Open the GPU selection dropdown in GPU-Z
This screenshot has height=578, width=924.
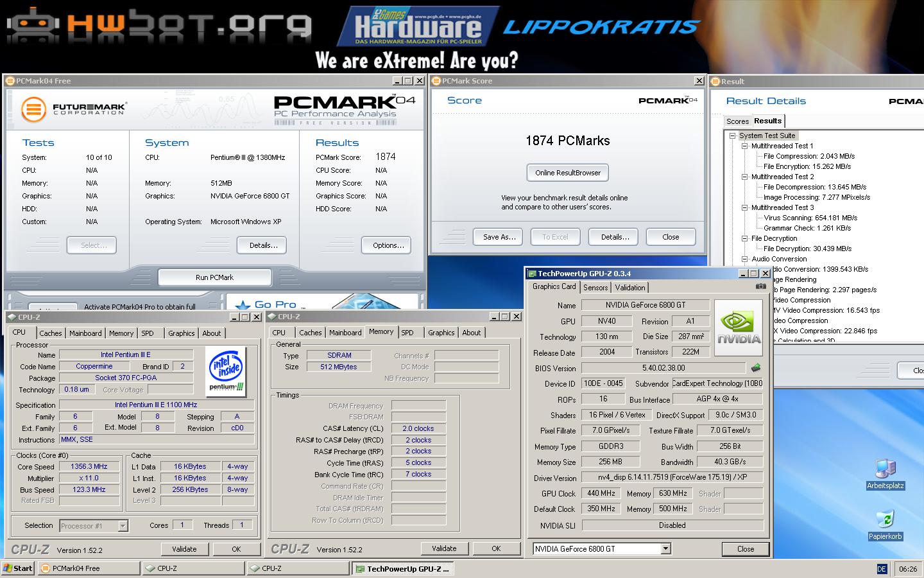pyautogui.click(x=665, y=548)
